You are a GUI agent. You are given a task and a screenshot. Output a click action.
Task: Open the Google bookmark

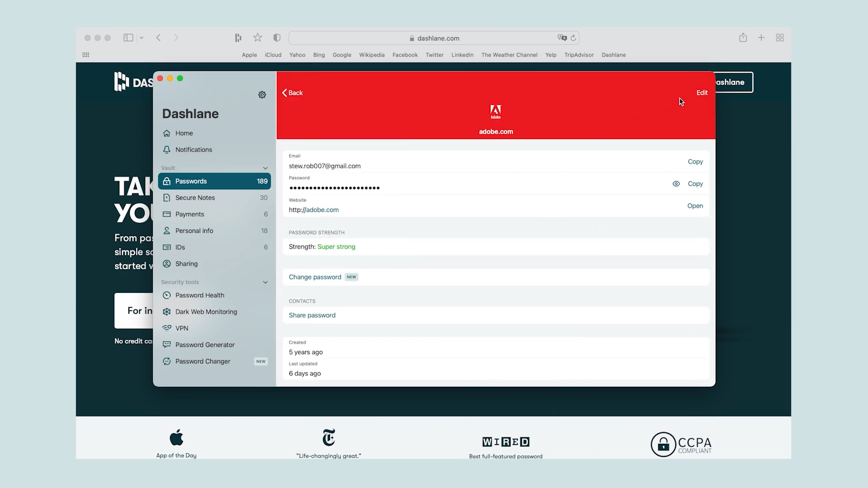[342, 55]
